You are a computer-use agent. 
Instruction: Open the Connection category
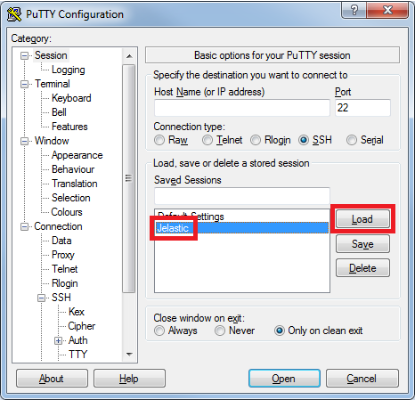(58, 226)
